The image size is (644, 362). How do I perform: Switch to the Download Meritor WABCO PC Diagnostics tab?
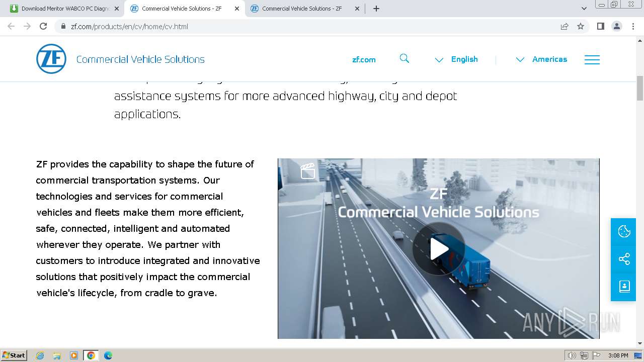click(64, 9)
